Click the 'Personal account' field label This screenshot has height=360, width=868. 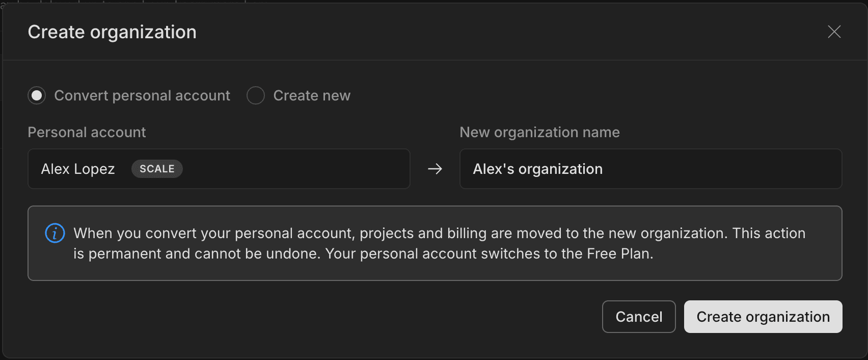[87, 132]
